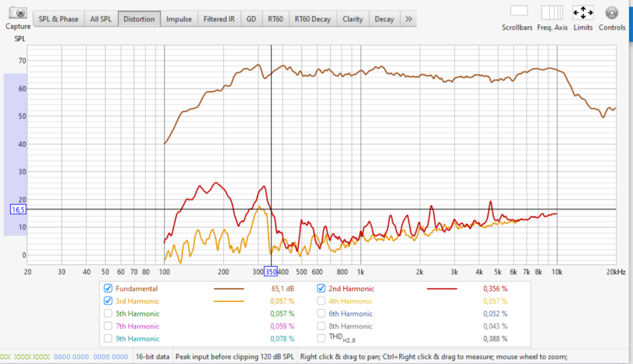633x364 pixels.
Task: Click the 350 frequency cursor box
Action: (271, 272)
